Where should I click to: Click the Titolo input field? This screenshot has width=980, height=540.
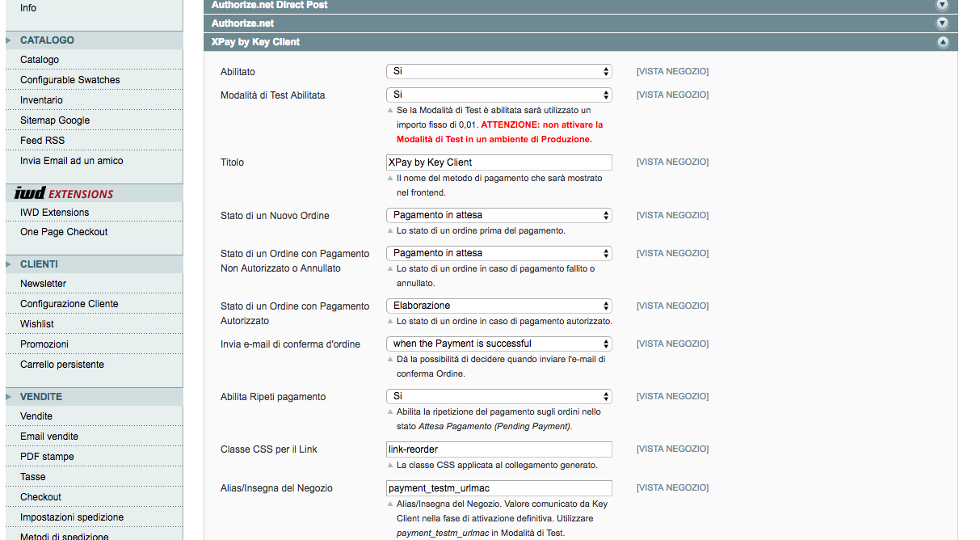click(499, 162)
